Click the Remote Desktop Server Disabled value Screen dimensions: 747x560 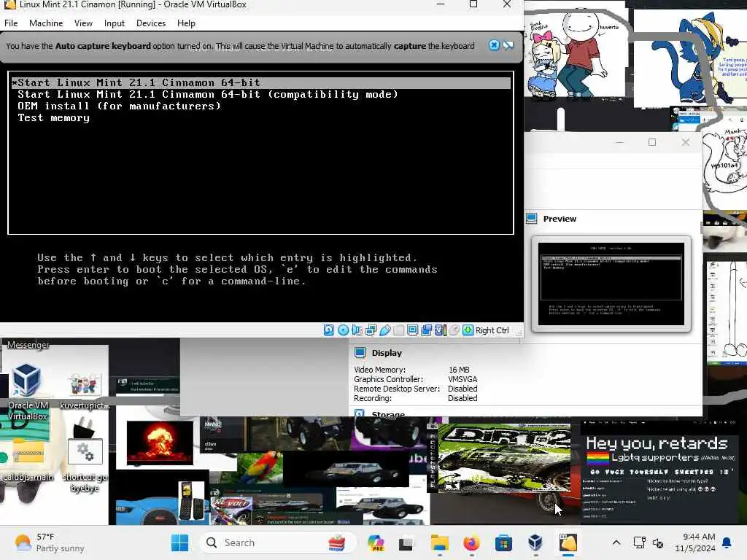click(x=462, y=389)
